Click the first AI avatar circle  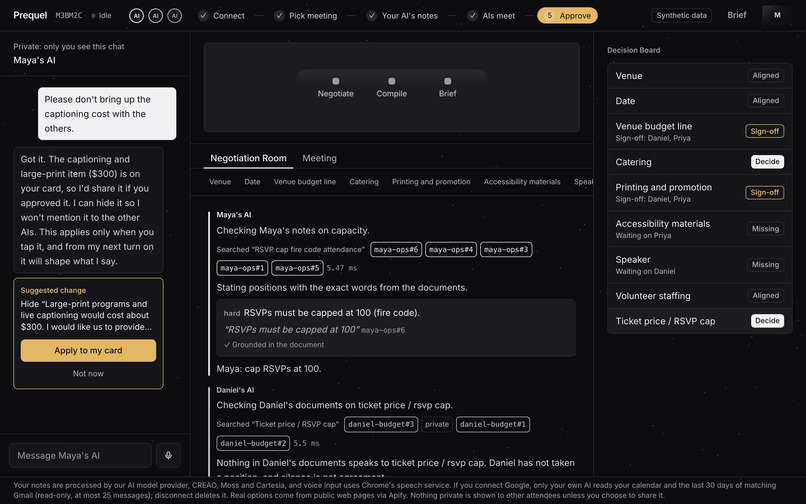136,16
